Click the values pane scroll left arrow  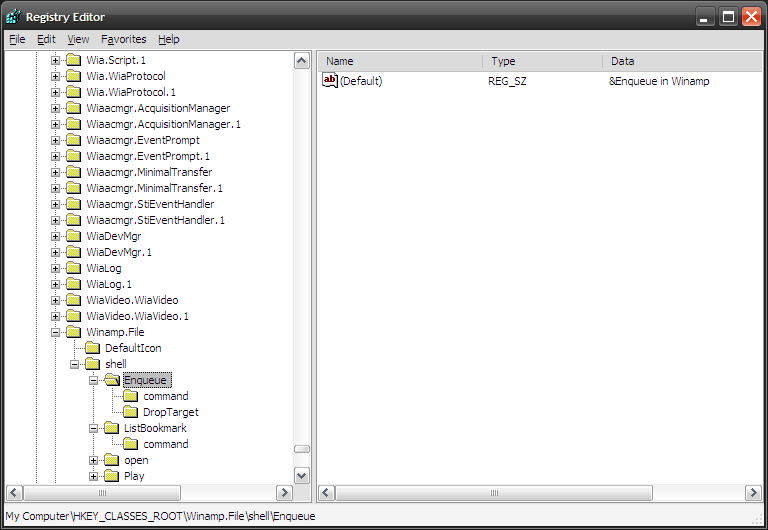click(x=327, y=493)
